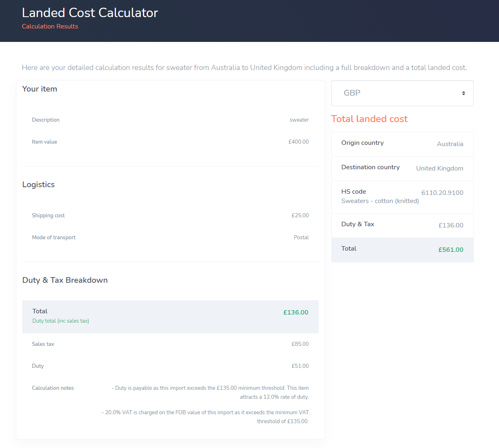Screen dimensions: 499x448
Task: Open the GBP currency dropdown
Action: click(402, 93)
